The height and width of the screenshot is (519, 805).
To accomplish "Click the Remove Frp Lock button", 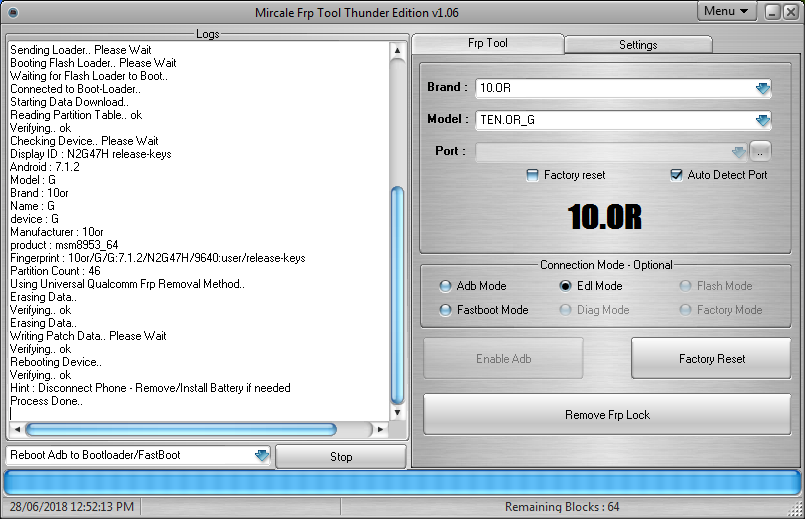I will pos(607,414).
